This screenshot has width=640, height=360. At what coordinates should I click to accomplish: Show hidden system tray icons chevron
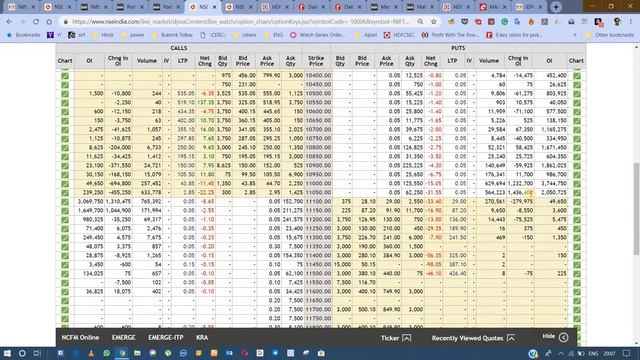point(561,353)
